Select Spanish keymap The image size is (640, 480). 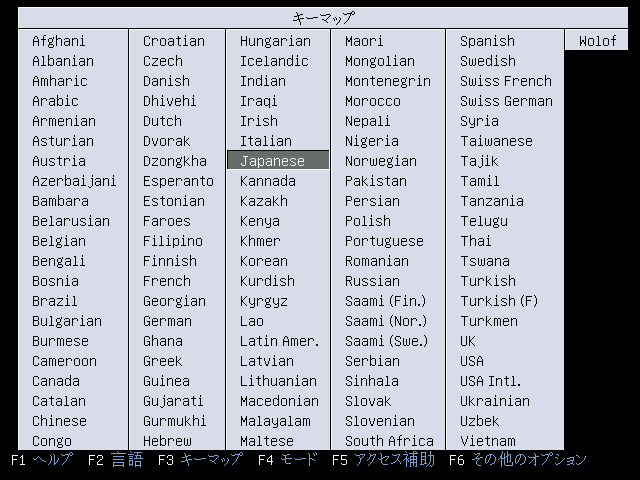tap(488, 41)
